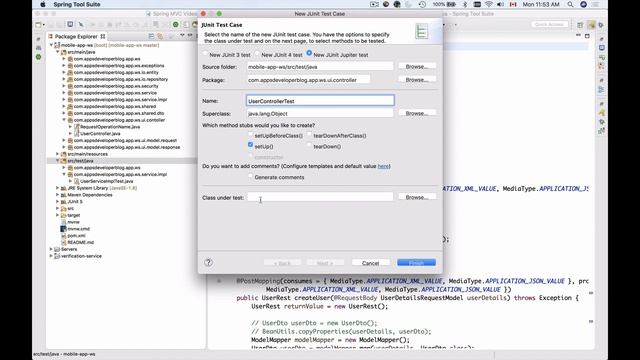Open macOS Spotlight search icon
This screenshot has height=360, width=640.
570,4
